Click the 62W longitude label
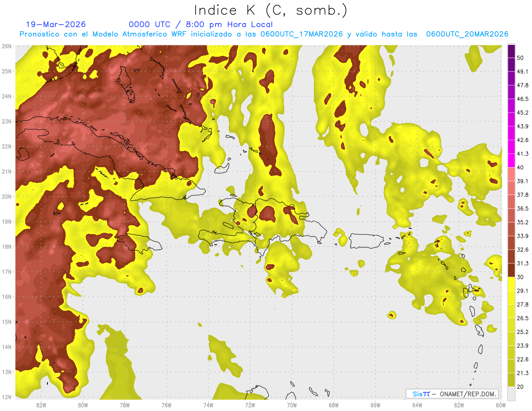 click(459, 405)
